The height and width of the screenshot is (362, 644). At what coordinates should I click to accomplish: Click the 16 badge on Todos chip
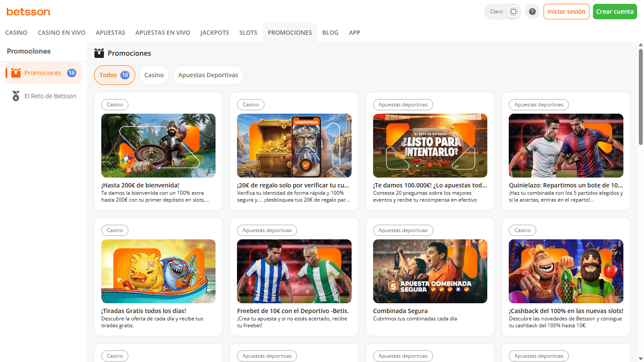(125, 75)
